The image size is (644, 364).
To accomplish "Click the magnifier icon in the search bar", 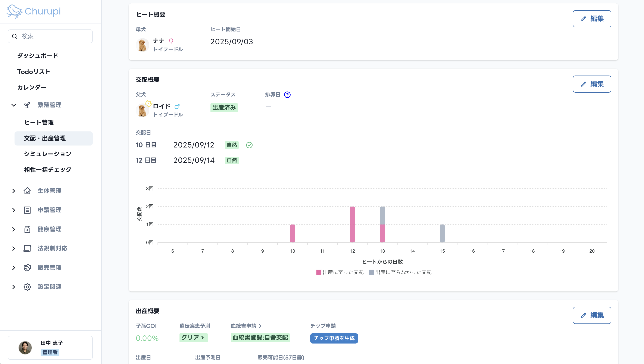I will (15, 36).
